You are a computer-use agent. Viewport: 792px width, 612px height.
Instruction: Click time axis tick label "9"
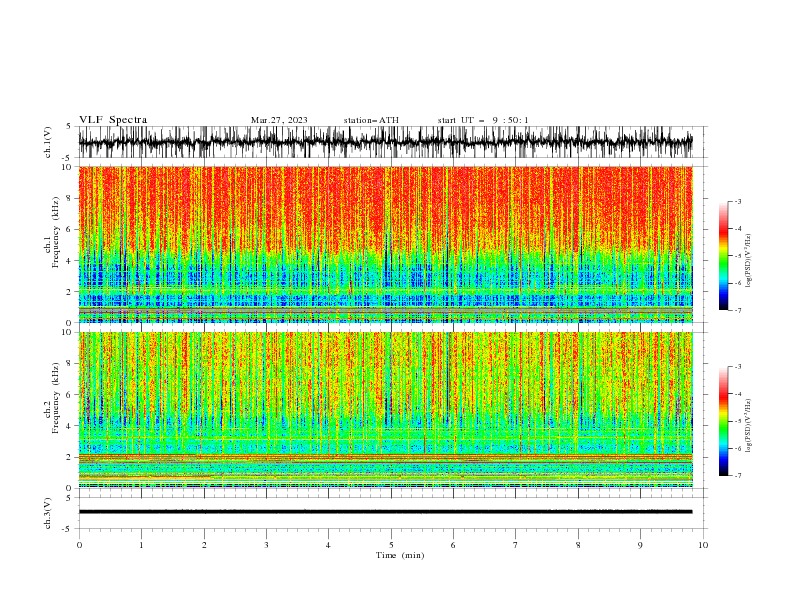coord(640,545)
